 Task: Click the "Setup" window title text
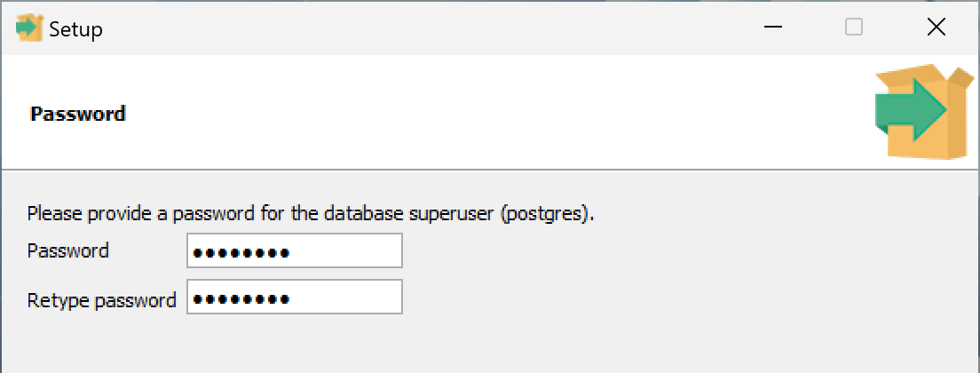pyautogui.click(x=75, y=29)
